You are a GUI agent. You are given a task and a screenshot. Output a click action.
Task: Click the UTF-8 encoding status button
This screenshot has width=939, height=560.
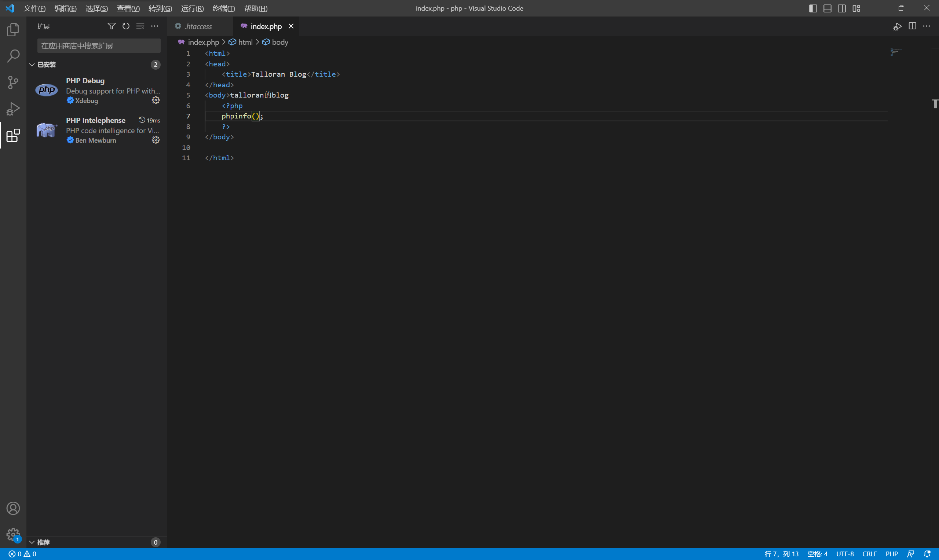[x=845, y=554]
